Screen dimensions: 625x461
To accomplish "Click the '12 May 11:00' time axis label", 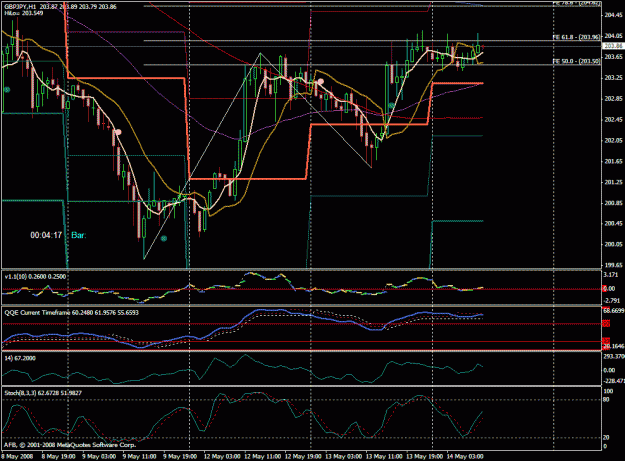I will [x=263, y=456].
